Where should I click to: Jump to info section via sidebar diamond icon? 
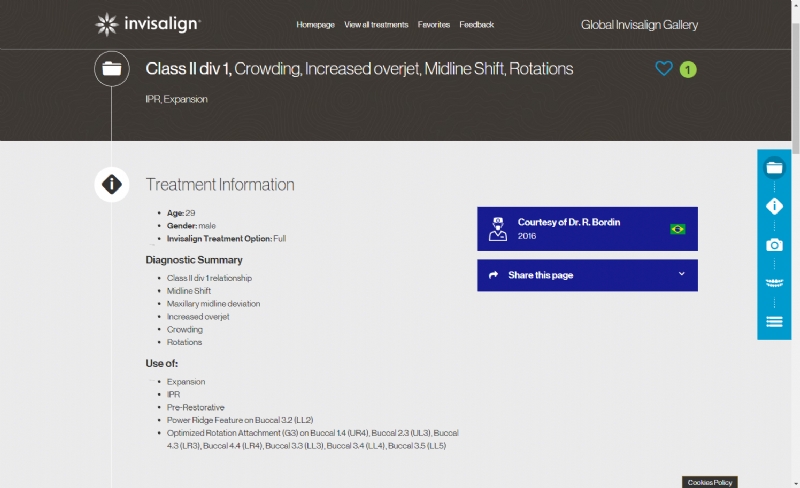pyautogui.click(x=774, y=206)
